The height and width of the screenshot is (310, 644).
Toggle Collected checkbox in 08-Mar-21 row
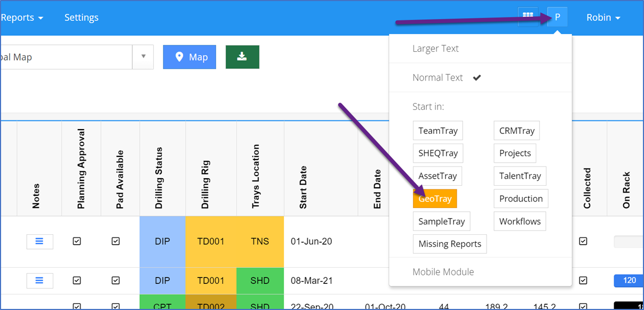pos(583,281)
